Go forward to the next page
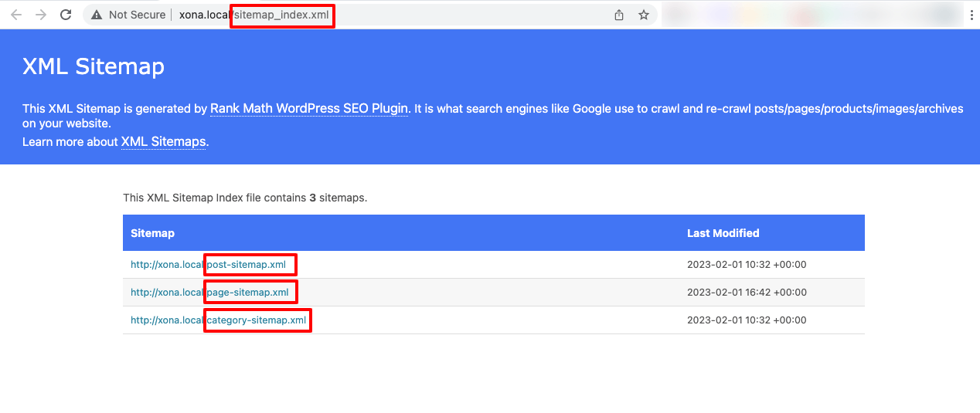This screenshot has height=413, width=980. pyautogui.click(x=41, y=15)
